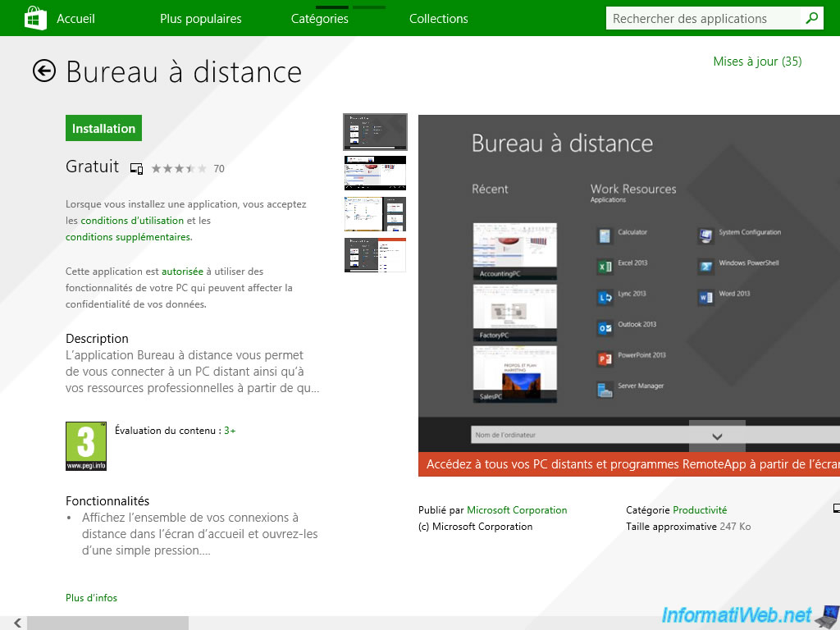
Task: Open the Catégories menu
Action: click(320, 19)
